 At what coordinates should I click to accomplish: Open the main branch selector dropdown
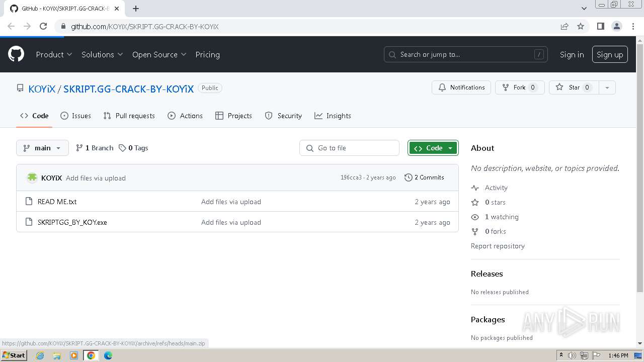[x=42, y=148]
